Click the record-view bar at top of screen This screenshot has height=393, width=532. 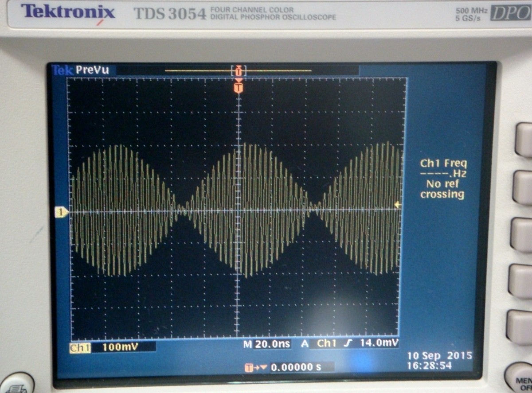click(239, 70)
